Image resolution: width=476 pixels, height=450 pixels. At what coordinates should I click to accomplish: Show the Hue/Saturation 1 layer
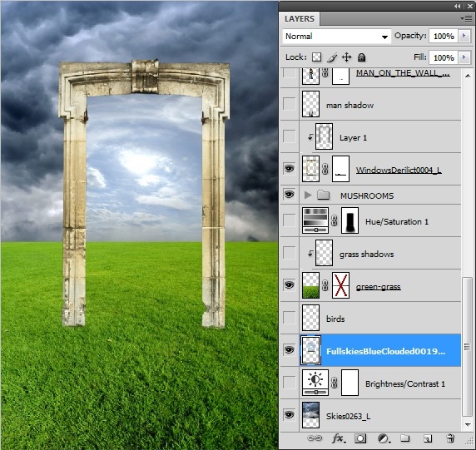coord(290,220)
